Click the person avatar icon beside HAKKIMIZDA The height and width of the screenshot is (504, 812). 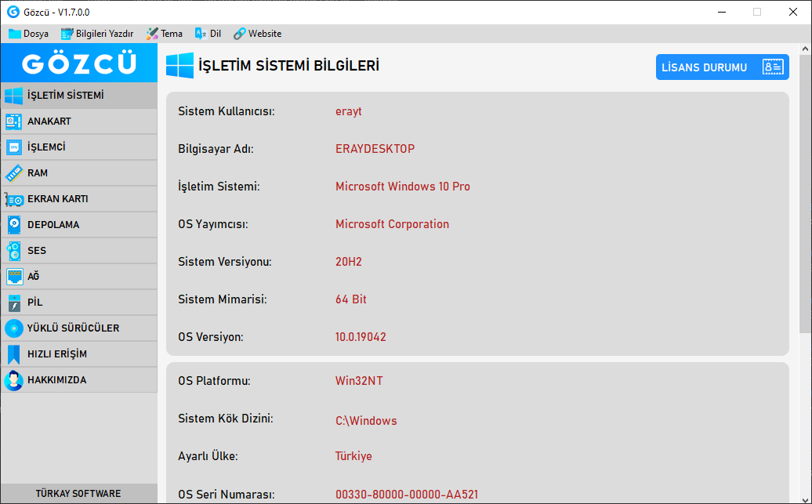click(14, 380)
